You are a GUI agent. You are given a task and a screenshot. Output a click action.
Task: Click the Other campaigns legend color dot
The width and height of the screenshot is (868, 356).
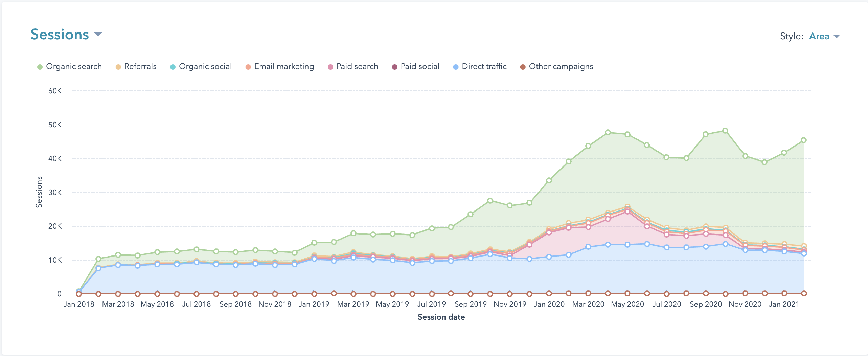523,67
